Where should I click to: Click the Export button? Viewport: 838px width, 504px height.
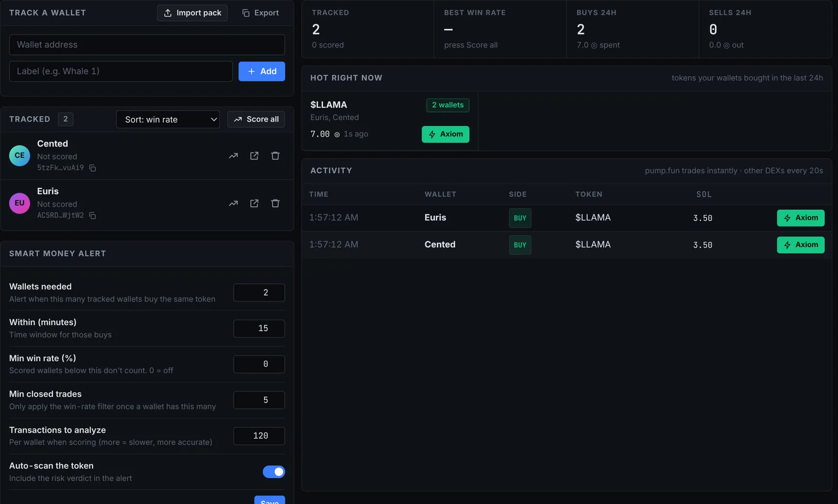(260, 13)
